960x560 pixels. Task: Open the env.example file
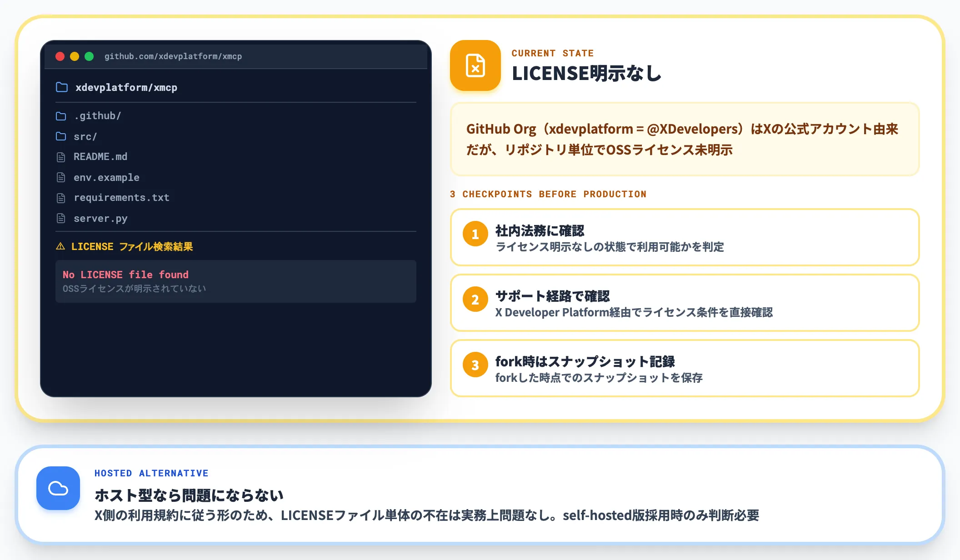click(236, 177)
